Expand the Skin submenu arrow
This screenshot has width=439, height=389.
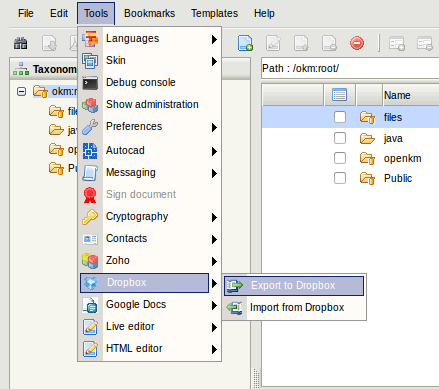[x=214, y=62]
